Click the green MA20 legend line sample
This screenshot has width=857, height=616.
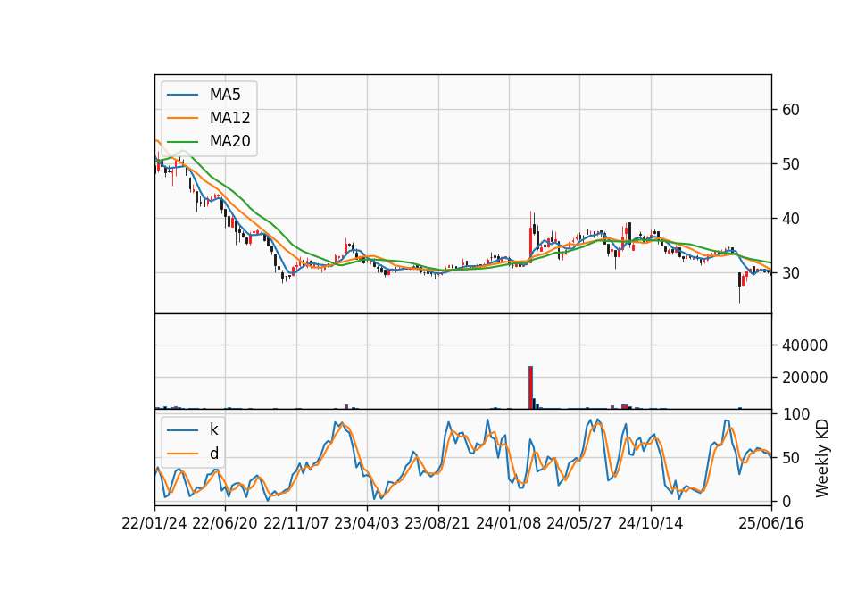[x=182, y=141]
